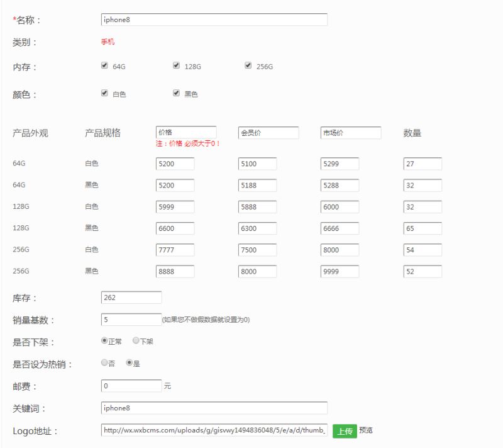The height and width of the screenshot is (448, 503).
Task: Toggle the 256G memory checkbox
Action: coord(248,65)
